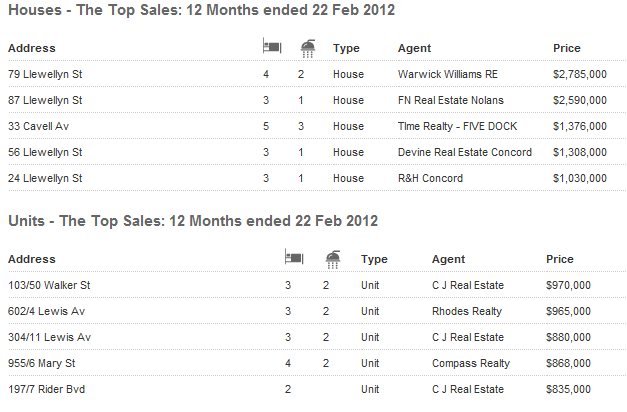Click agent Devine Real Estate Concord
Screen dimensions: 627x412
(465, 152)
